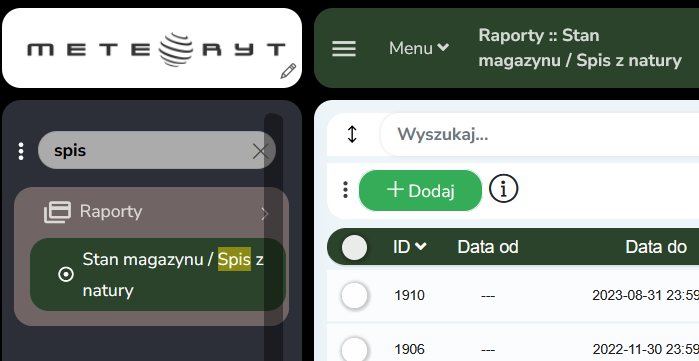Viewport: 699px width, 361px height.
Task: Open the toolbar three-dot menu beside Dodaj
Action: click(345, 190)
